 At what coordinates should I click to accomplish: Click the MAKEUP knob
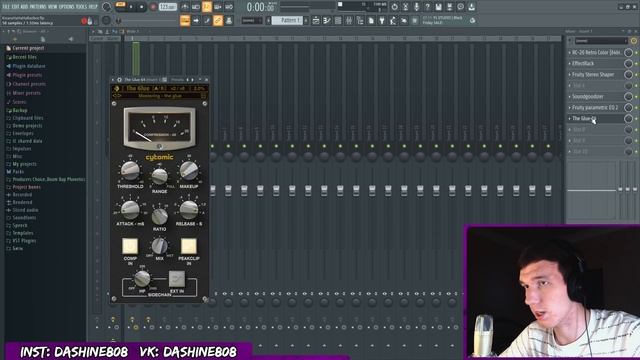point(189,171)
